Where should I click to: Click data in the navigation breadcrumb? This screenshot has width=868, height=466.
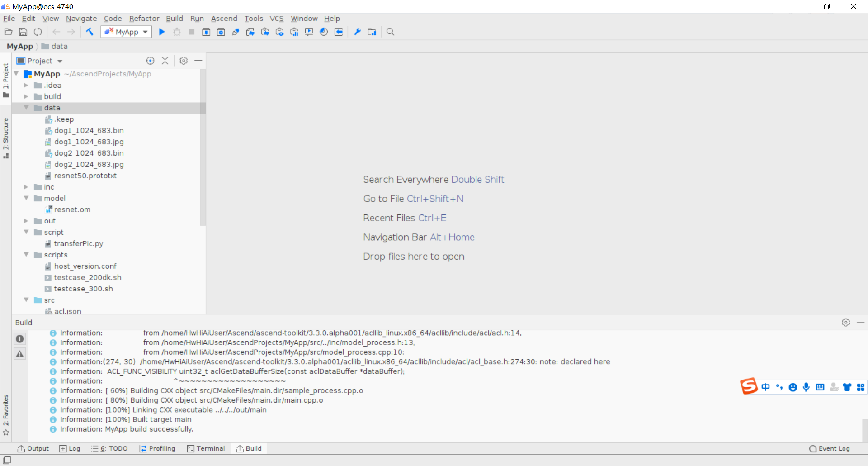[x=55, y=46]
